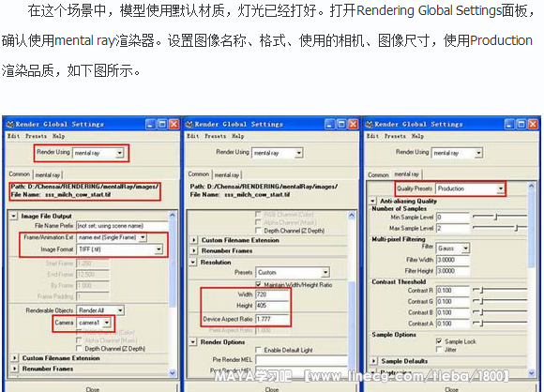The width and height of the screenshot is (544, 392).
Task: Toggle Depth Channel checkbox in left window
Action: (79, 348)
